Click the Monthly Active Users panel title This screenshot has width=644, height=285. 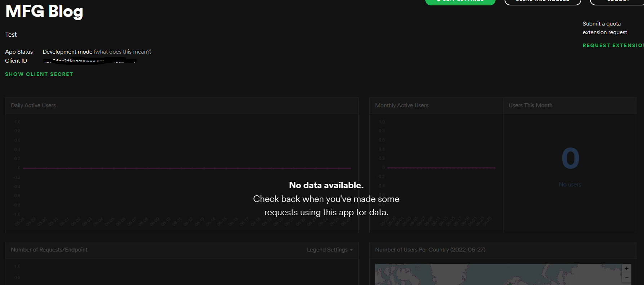pyautogui.click(x=402, y=105)
